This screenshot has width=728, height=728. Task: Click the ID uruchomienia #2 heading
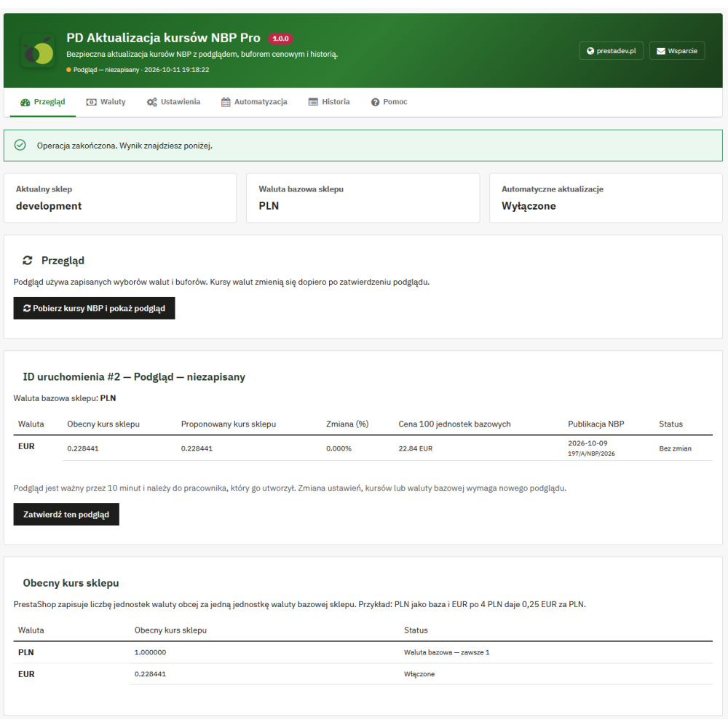tap(134, 377)
